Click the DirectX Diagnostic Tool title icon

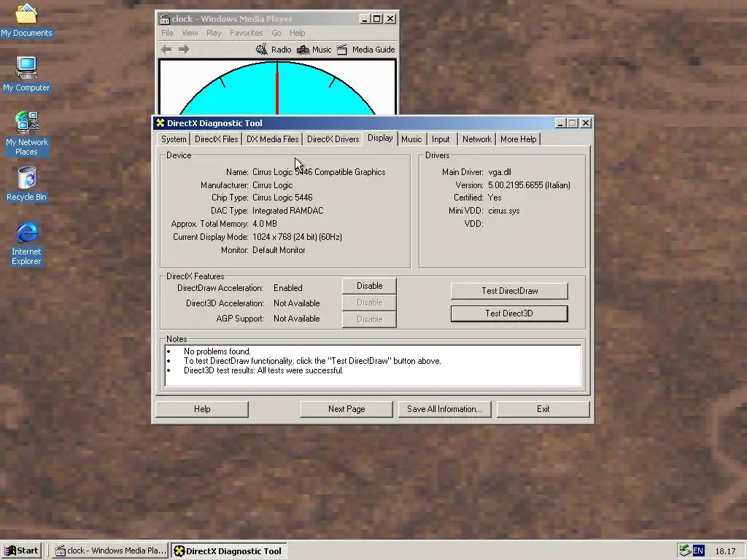pos(160,122)
